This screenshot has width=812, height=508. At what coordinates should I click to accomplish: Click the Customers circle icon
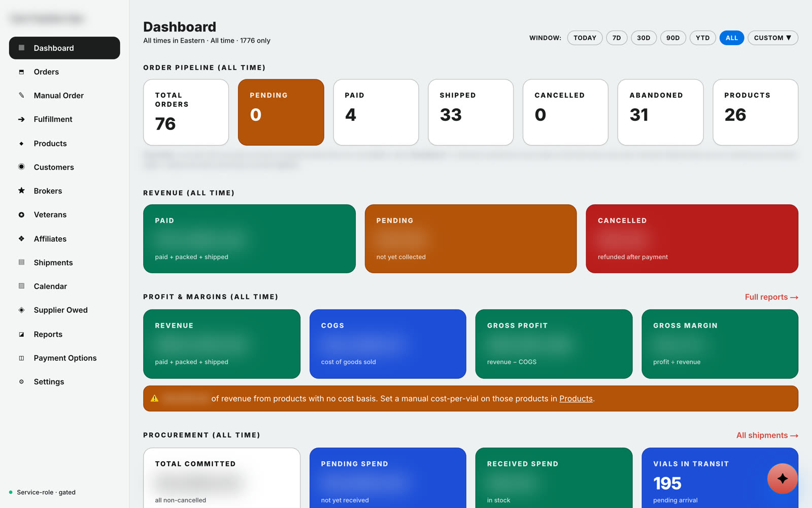pos(21,167)
